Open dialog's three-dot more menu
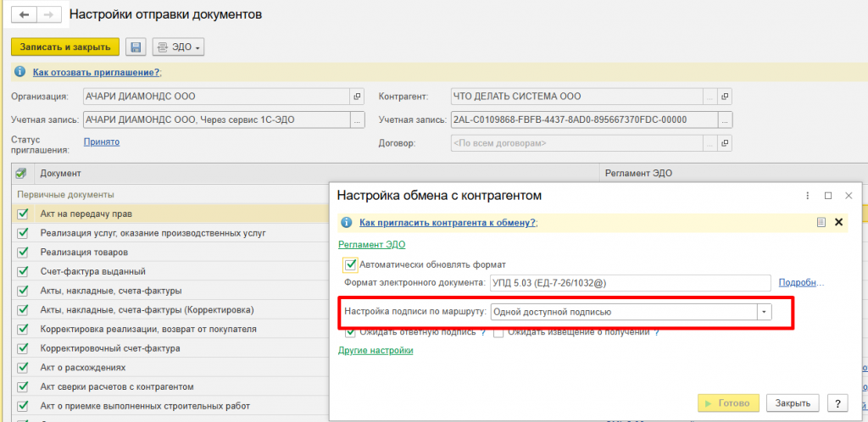The width and height of the screenshot is (868, 422). pyautogui.click(x=808, y=195)
